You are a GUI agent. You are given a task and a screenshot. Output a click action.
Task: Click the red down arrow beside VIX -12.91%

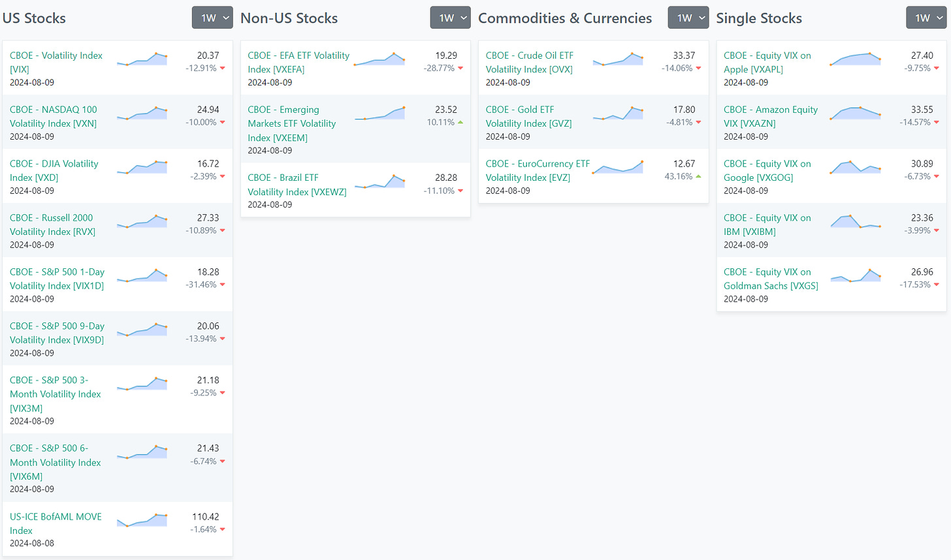pyautogui.click(x=223, y=69)
